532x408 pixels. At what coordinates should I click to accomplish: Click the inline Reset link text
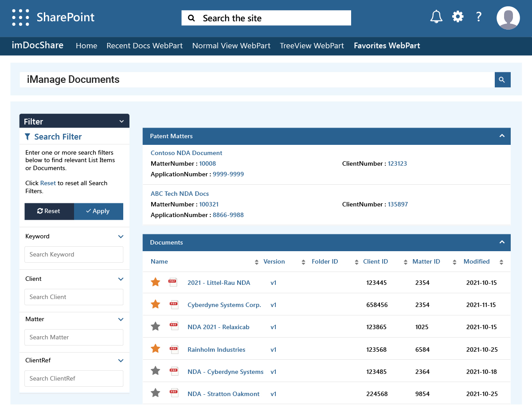click(x=48, y=183)
